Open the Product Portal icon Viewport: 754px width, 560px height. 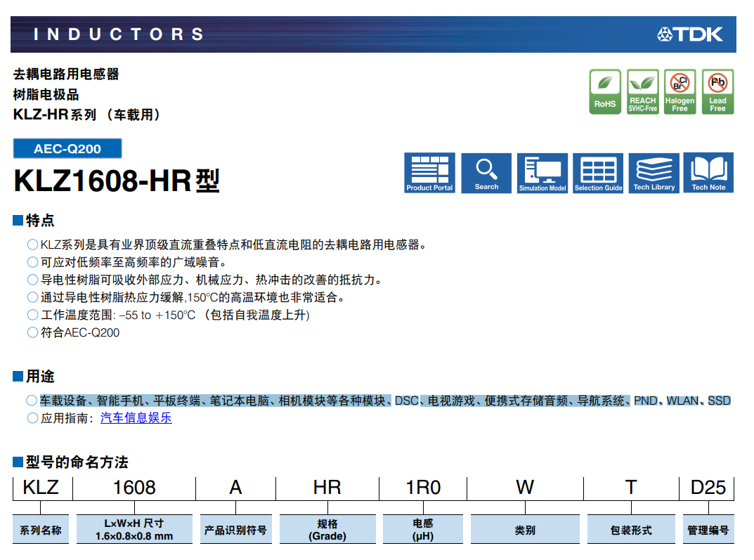click(429, 173)
